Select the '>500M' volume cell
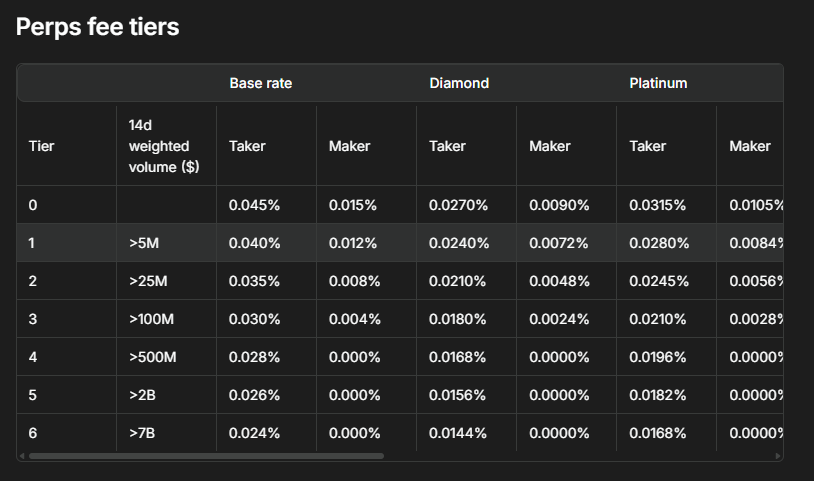Image resolution: width=814 pixels, height=481 pixels. point(155,357)
